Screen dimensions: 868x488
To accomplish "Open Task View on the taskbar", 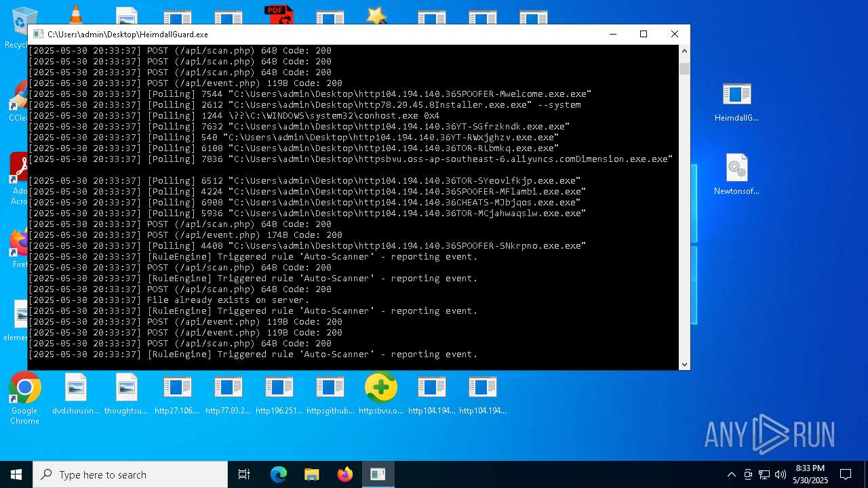I will coord(244,474).
